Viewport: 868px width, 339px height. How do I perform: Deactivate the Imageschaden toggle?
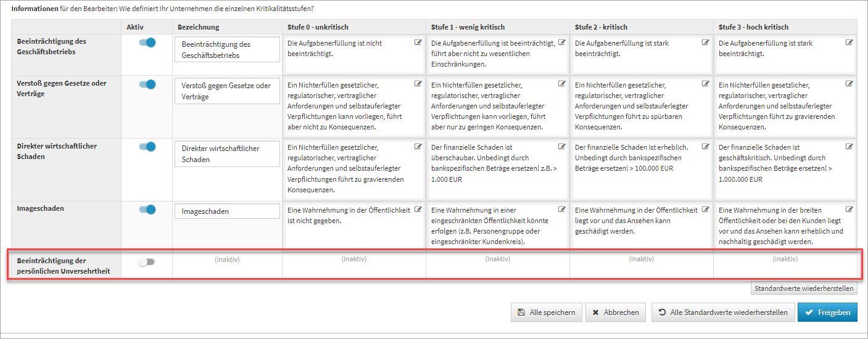point(147,209)
